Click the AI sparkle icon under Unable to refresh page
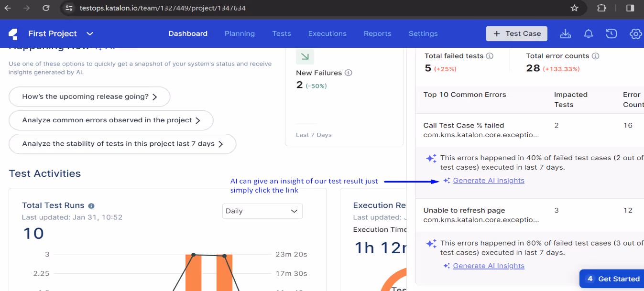The image size is (644, 291). [431, 244]
